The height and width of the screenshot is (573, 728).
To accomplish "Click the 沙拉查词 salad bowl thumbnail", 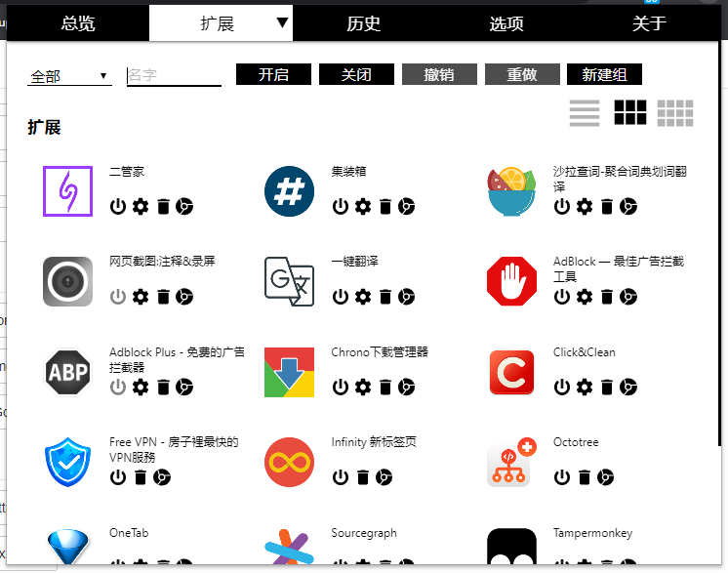I will [x=511, y=191].
